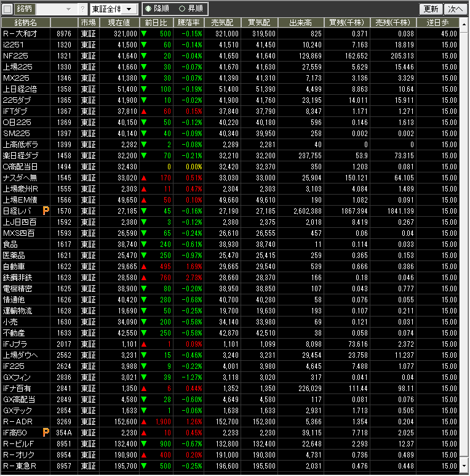Open the 銘柄 code combo box dropdown
Image resolution: width=470 pixels, height=476 pixels.
68,9
